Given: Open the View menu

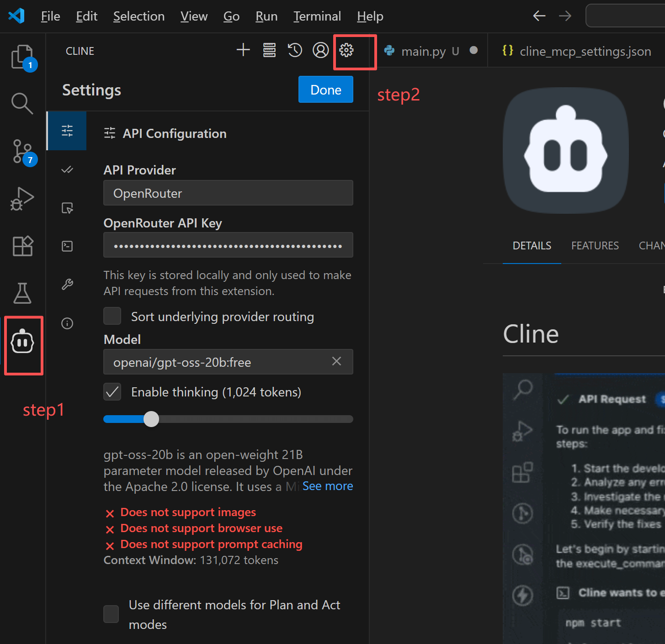Looking at the screenshot, I should 194,16.
